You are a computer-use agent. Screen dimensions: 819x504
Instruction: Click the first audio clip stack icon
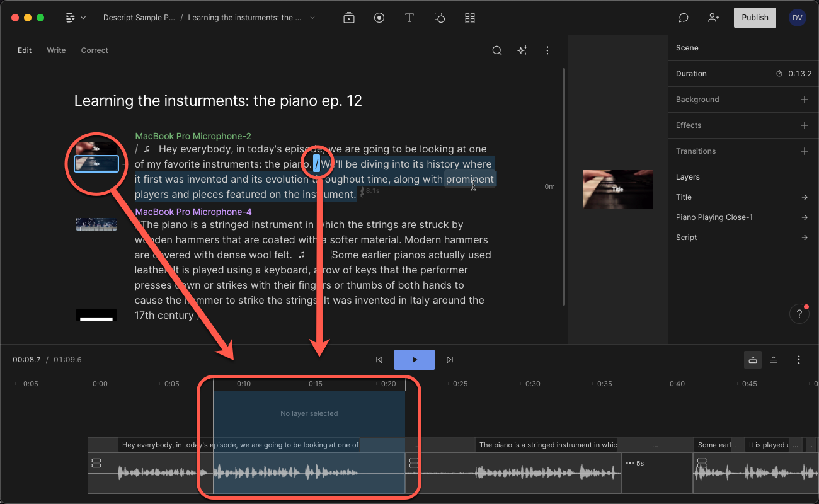click(96, 463)
